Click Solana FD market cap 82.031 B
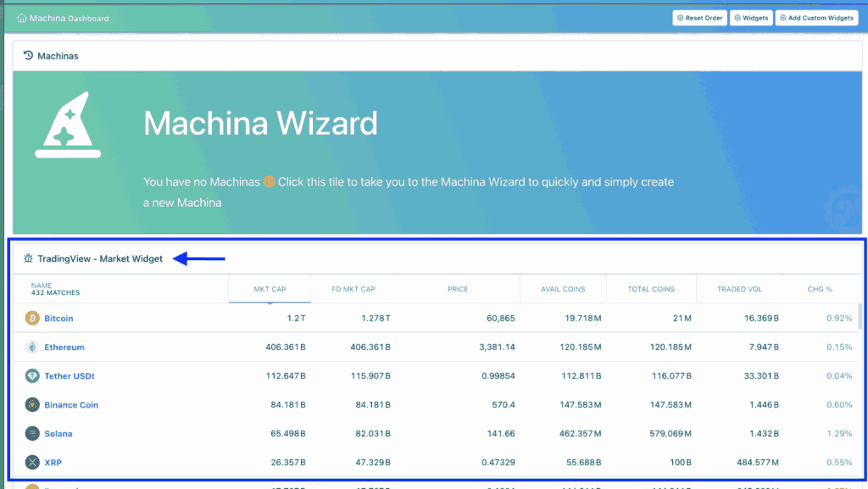This screenshot has height=489, width=868. tap(373, 433)
